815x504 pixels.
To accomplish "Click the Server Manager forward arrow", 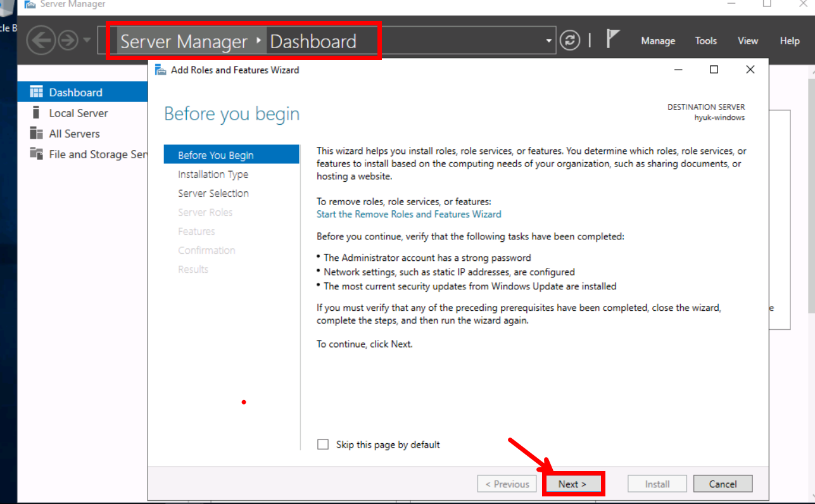I will pyautogui.click(x=68, y=41).
